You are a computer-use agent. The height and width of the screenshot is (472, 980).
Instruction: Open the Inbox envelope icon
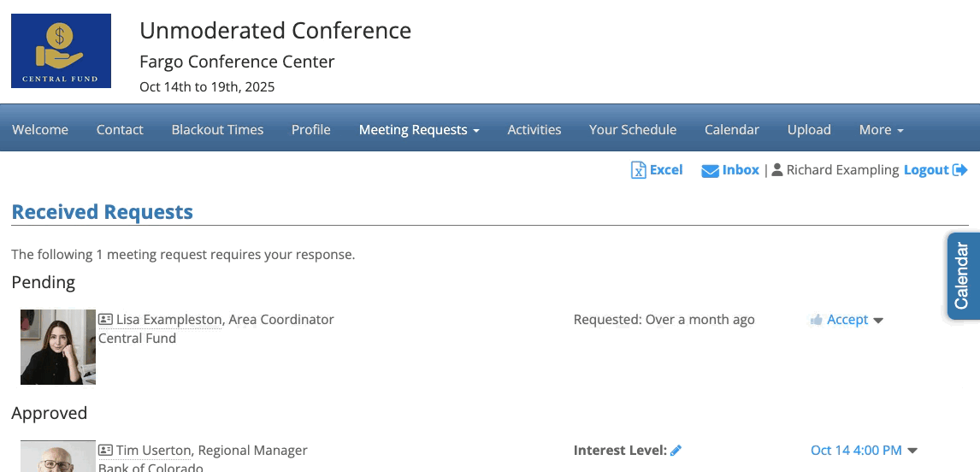[710, 171]
